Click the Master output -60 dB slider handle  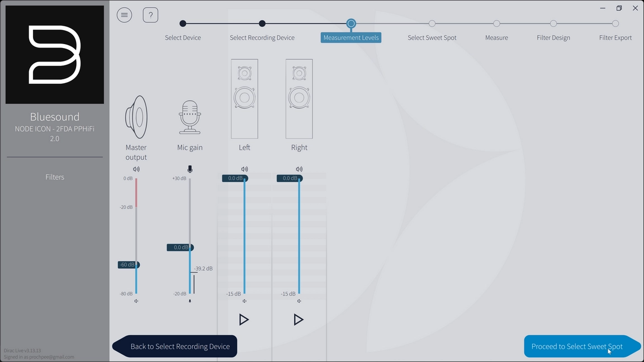[x=129, y=265]
